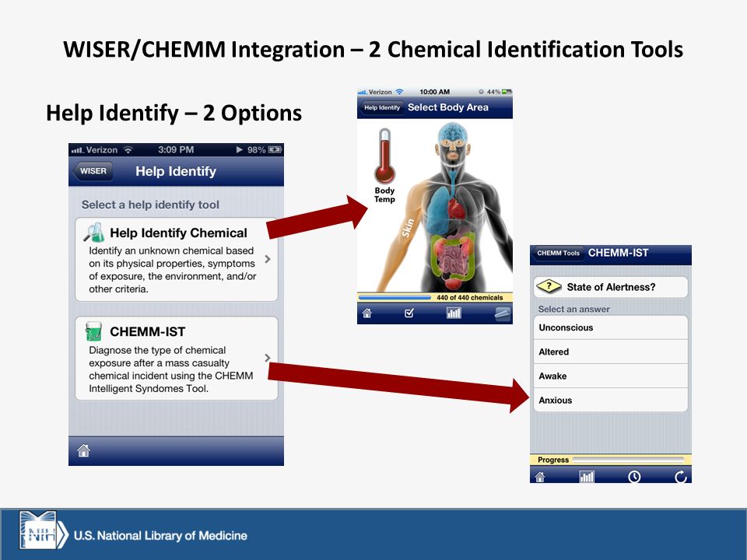
Task: Click U.S. National Library of Medicine text
Action: pos(160,536)
